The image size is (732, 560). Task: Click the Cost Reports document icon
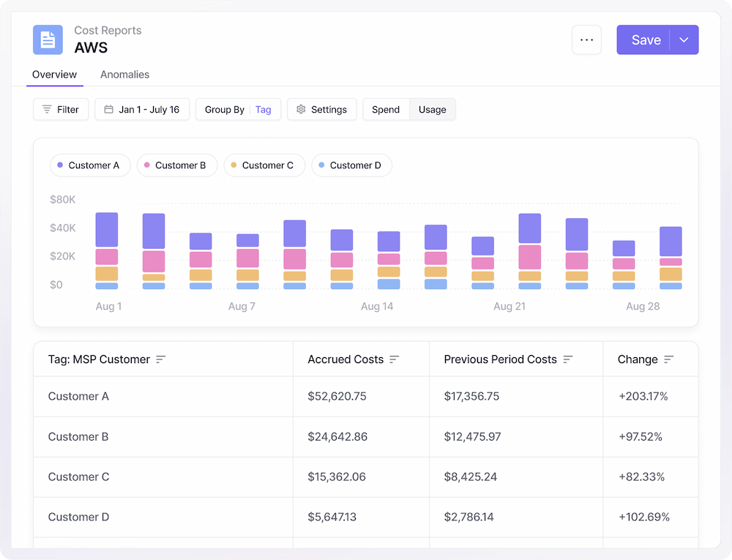click(x=48, y=40)
